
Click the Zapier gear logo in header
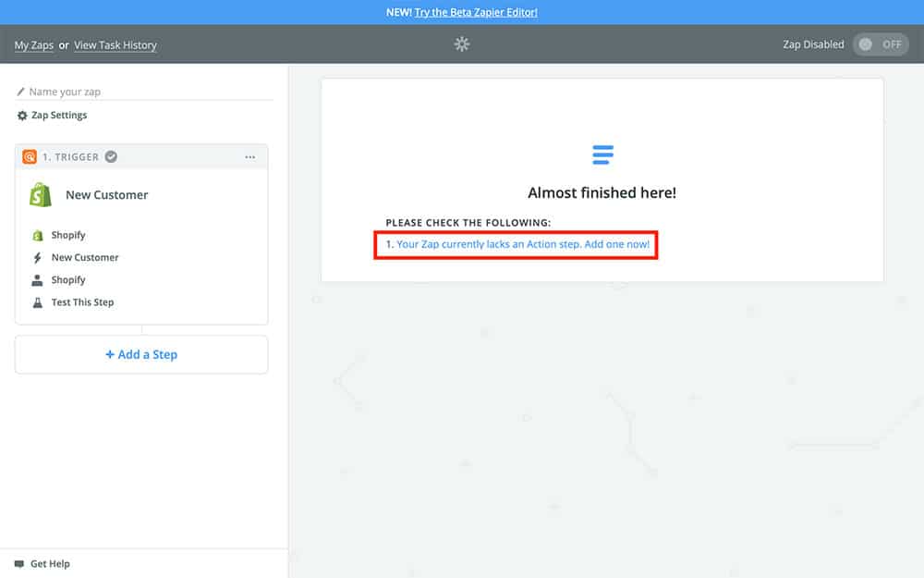462,44
